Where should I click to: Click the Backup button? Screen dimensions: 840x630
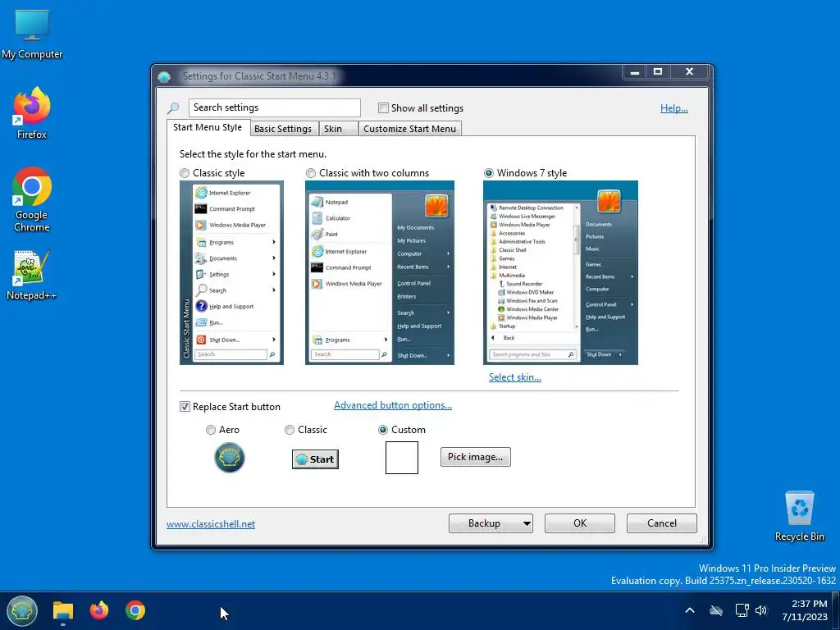click(484, 523)
